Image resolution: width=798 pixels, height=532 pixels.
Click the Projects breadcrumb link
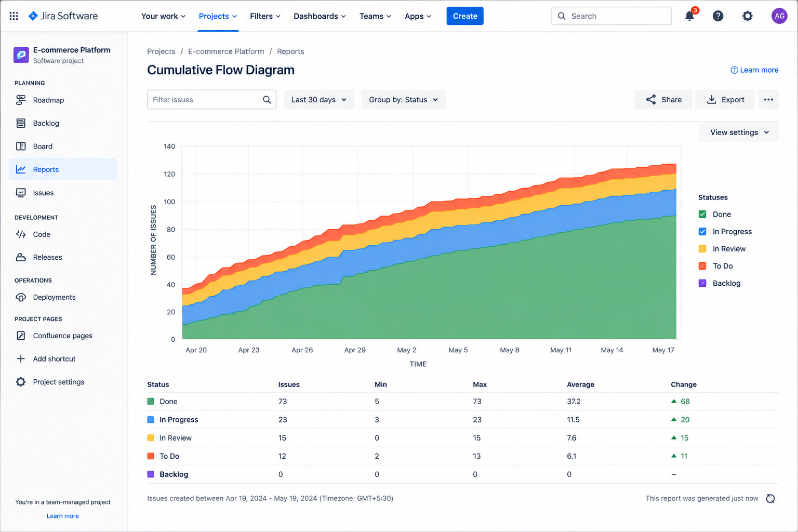[161, 51]
